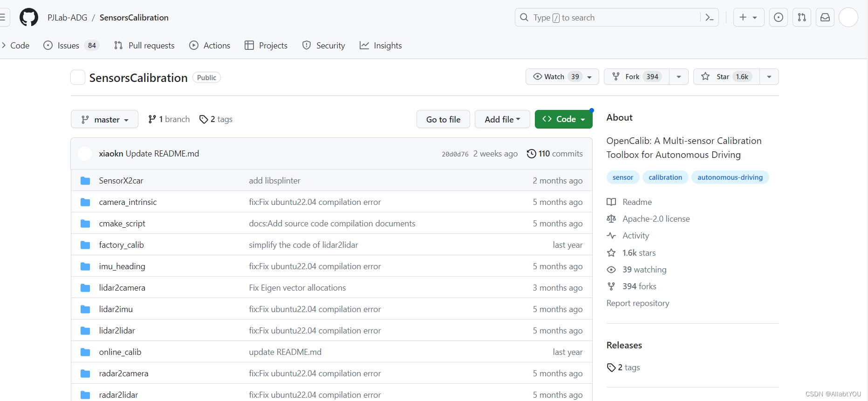The image size is (868, 401).
Task: Open the Security tab
Action: [x=324, y=45]
